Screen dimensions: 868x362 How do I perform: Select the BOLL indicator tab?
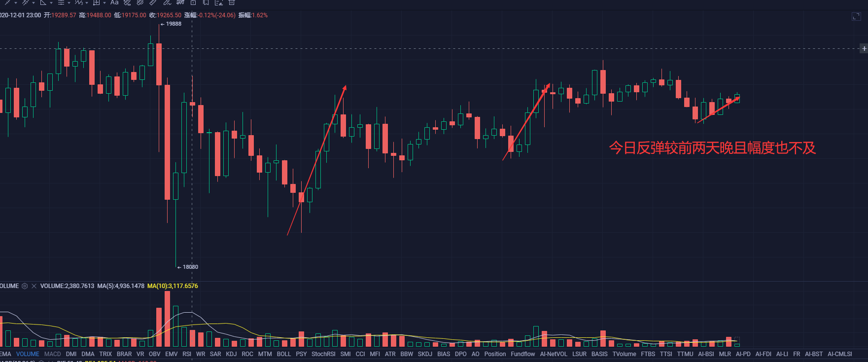pyautogui.click(x=284, y=354)
